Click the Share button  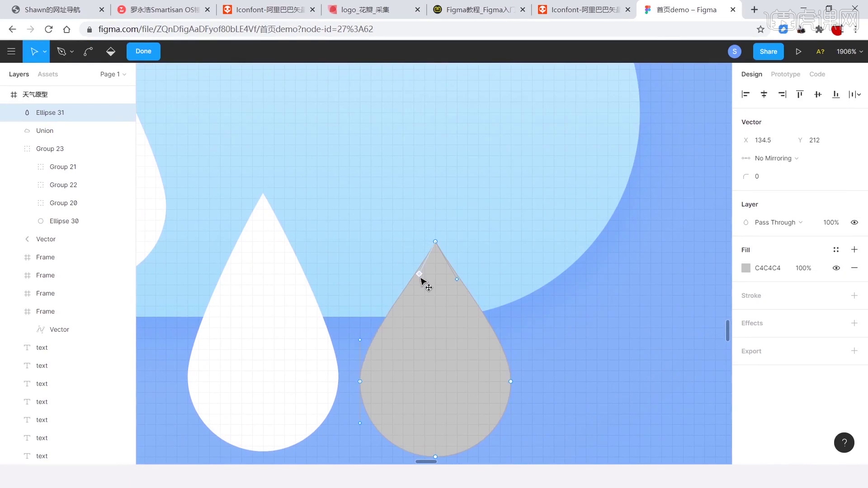point(769,51)
